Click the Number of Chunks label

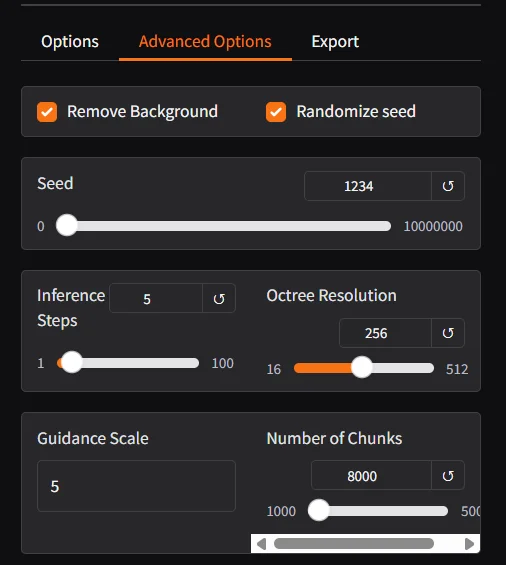tap(334, 438)
